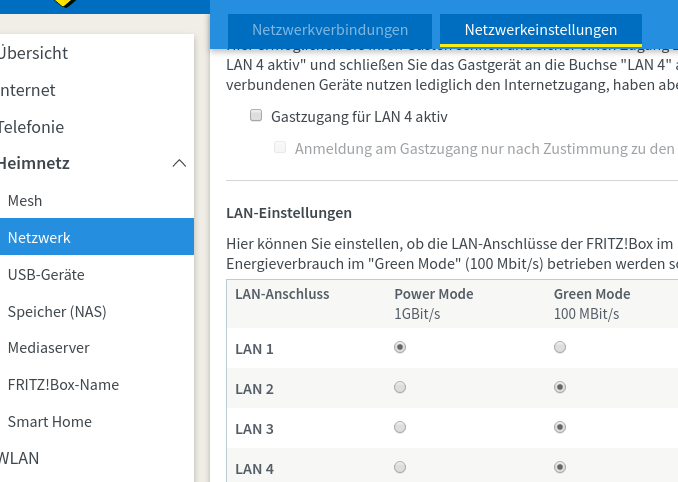Open the Telefonie menu section
678x482 pixels.
(32, 127)
